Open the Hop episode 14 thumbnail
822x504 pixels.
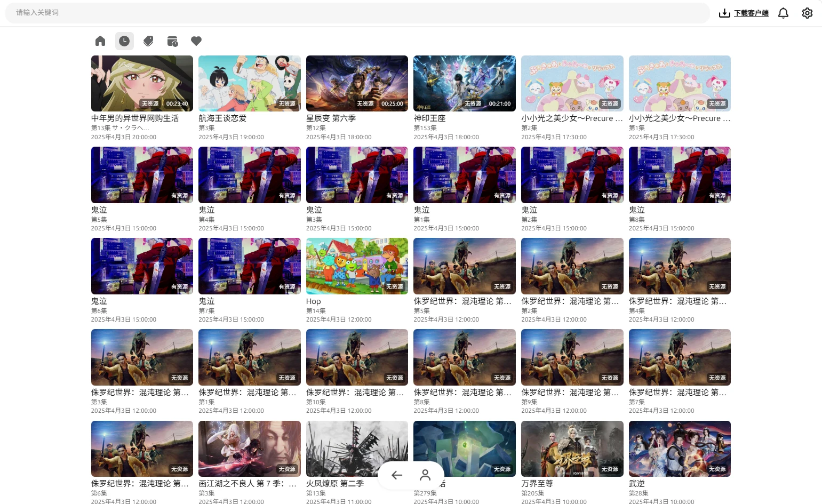(x=357, y=266)
